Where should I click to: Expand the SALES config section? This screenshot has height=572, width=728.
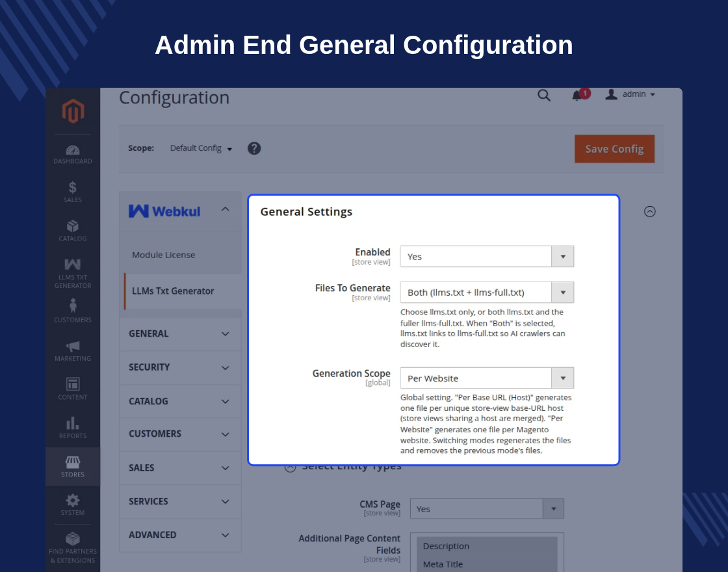179,468
